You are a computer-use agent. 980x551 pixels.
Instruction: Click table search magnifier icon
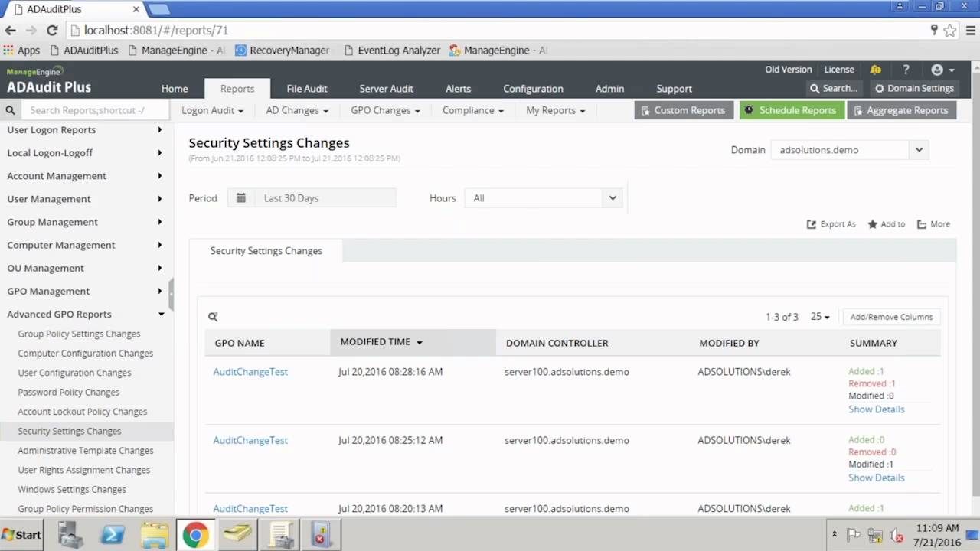click(213, 316)
